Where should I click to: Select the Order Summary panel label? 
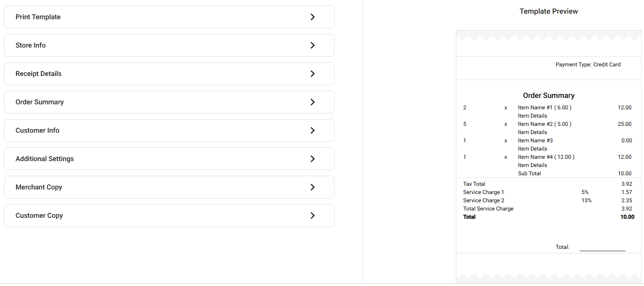pos(40,102)
